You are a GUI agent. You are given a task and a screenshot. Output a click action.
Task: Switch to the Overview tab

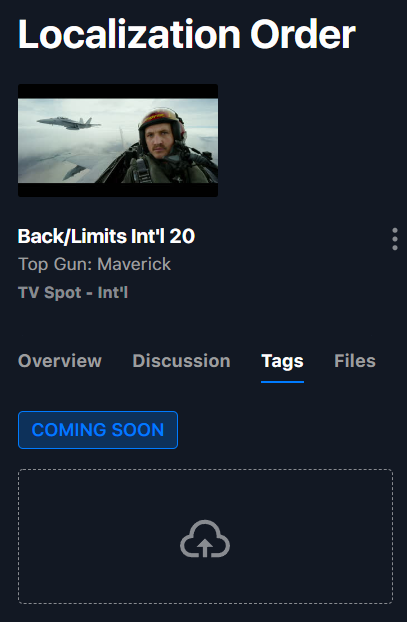point(60,361)
